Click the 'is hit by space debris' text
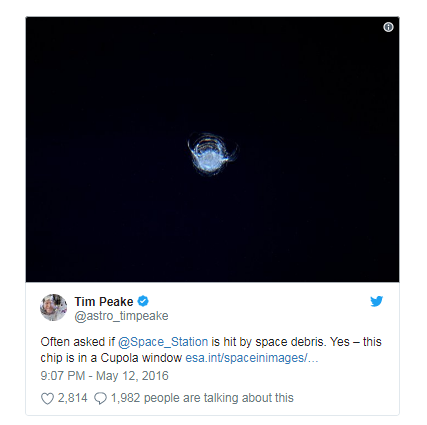Viewport: 427px width, 425px height. pos(269,342)
